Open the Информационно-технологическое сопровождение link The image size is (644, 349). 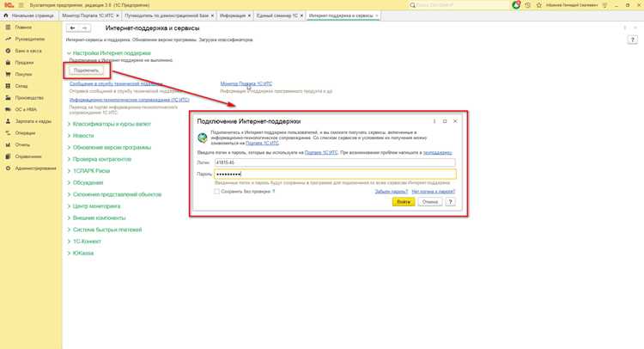pos(130,100)
